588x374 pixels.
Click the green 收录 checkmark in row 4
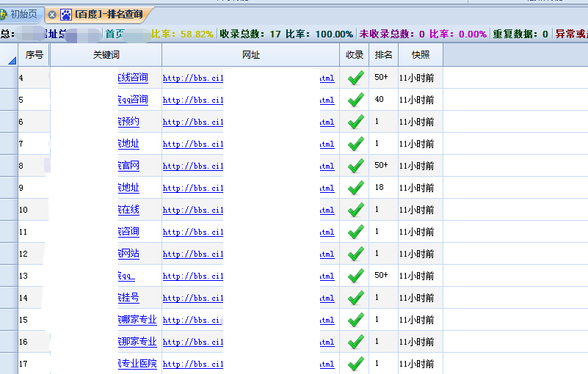[355, 78]
